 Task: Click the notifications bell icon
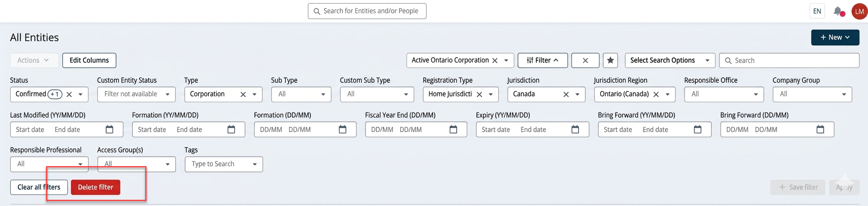pyautogui.click(x=838, y=11)
